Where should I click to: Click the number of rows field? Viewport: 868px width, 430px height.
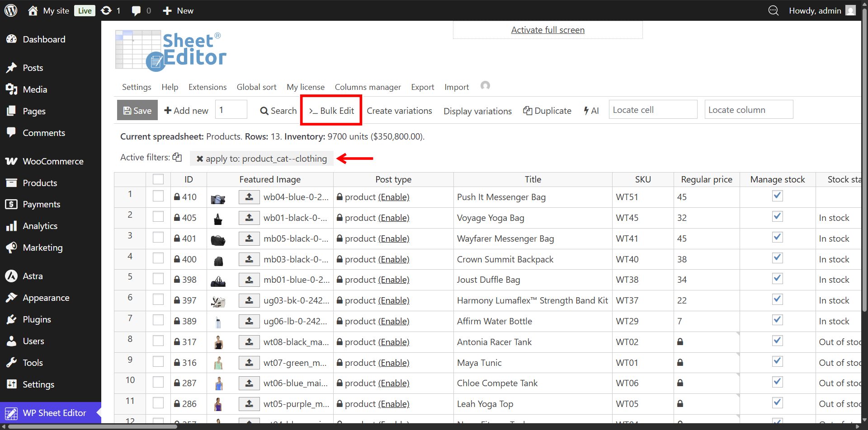(231, 110)
